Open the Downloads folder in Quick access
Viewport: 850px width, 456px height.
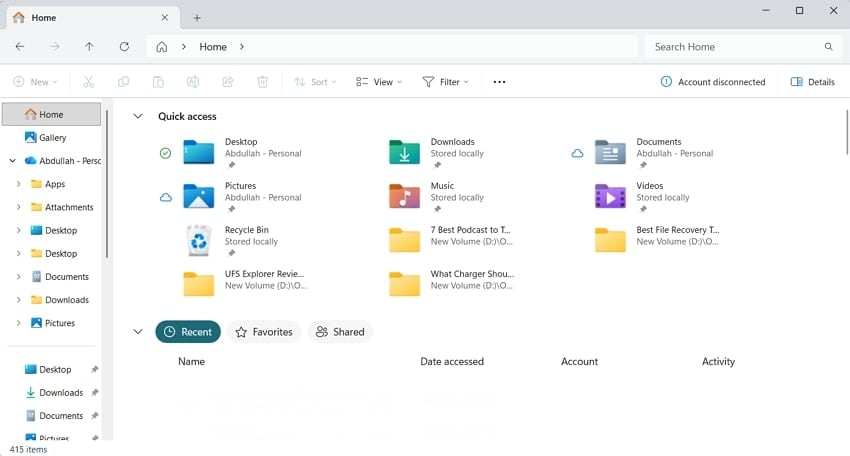click(x=436, y=152)
